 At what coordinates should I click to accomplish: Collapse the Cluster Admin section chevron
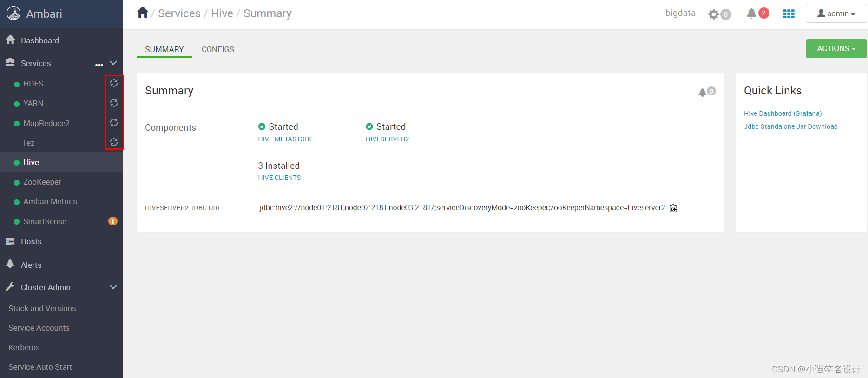coord(113,287)
